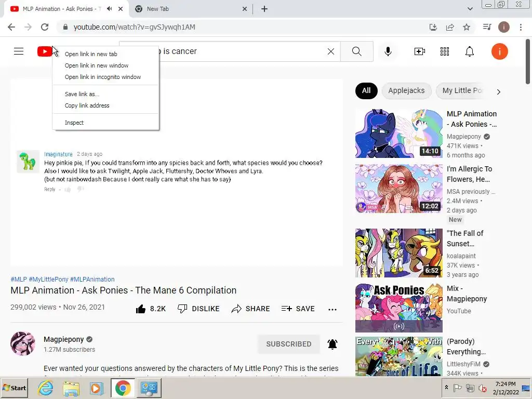Click the share page icon in address bar
The height and width of the screenshot is (399, 532).
[x=450, y=27]
